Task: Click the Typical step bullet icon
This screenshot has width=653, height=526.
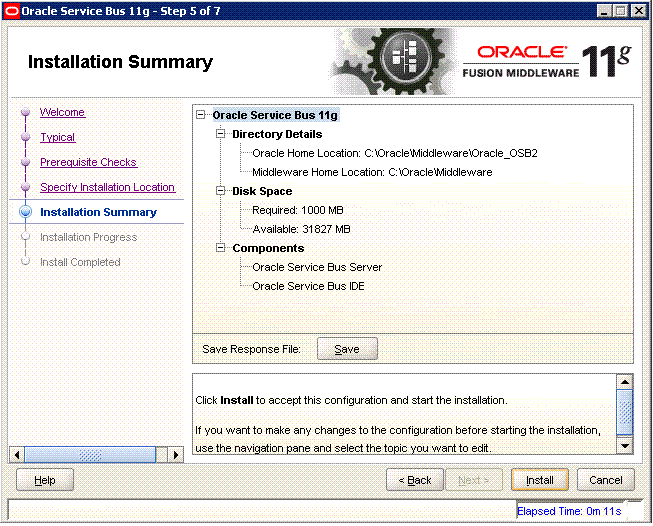Action: (25, 137)
